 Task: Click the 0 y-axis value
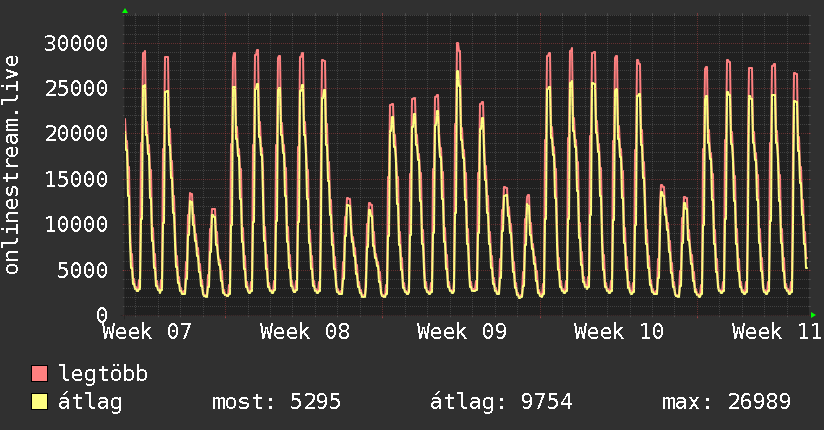pos(102,315)
